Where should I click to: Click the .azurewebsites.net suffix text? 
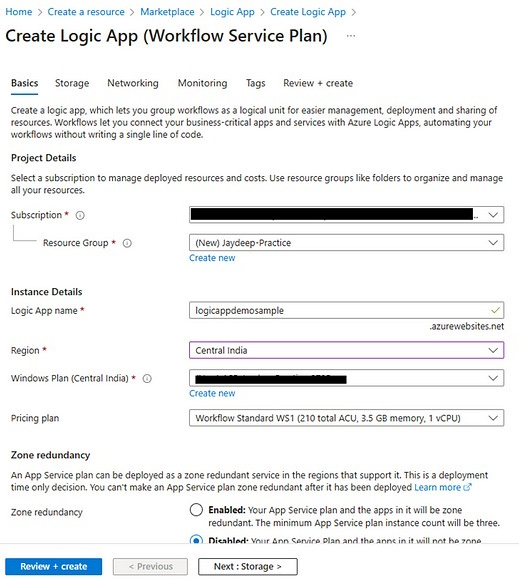pyautogui.click(x=467, y=326)
